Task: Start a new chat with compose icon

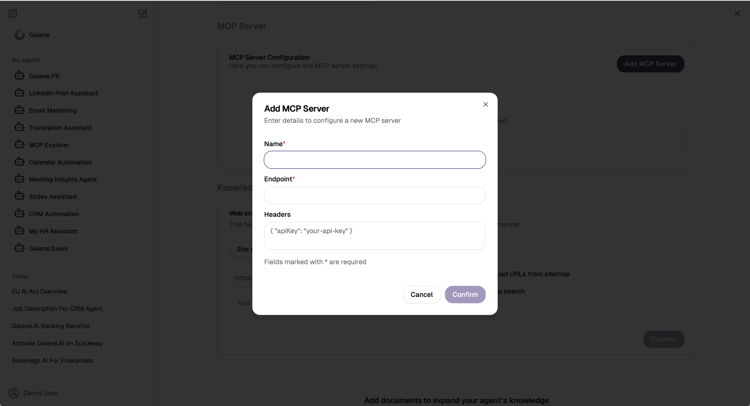Action: coord(143,13)
